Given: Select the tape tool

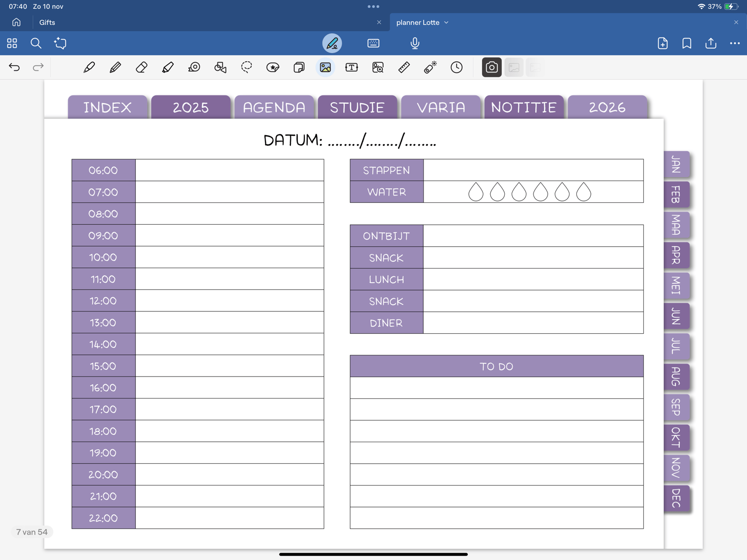Looking at the screenshot, I should pyautogui.click(x=194, y=67).
